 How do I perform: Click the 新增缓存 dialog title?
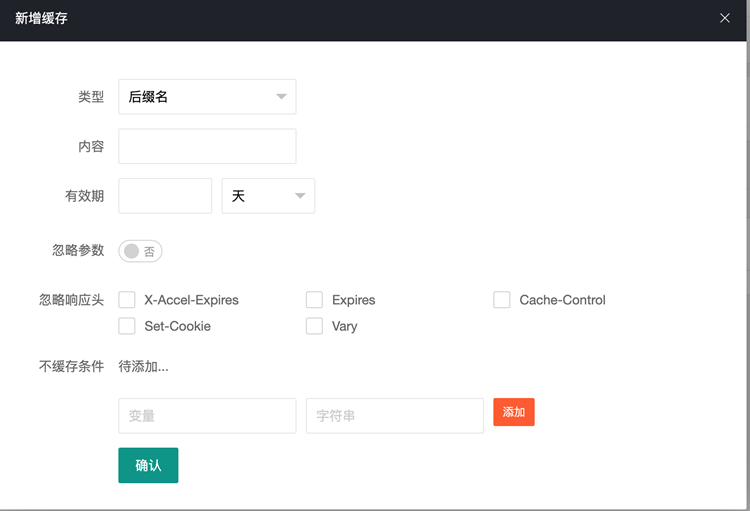pyautogui.click(x=41, y=18)
